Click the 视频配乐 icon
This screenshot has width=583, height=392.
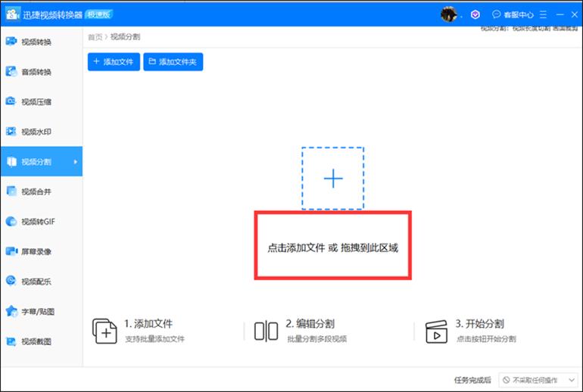click(11, 282)
